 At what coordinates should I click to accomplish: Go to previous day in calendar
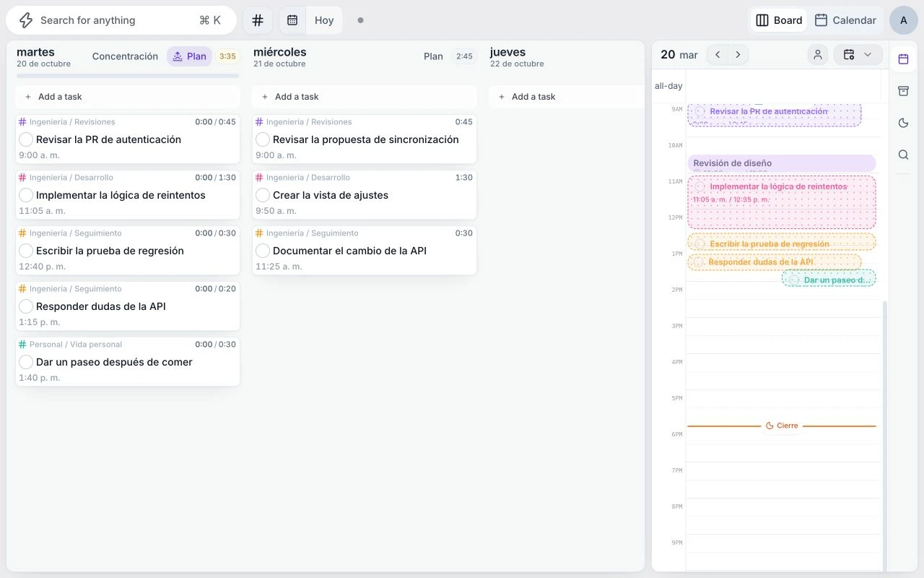click(718, 54)
